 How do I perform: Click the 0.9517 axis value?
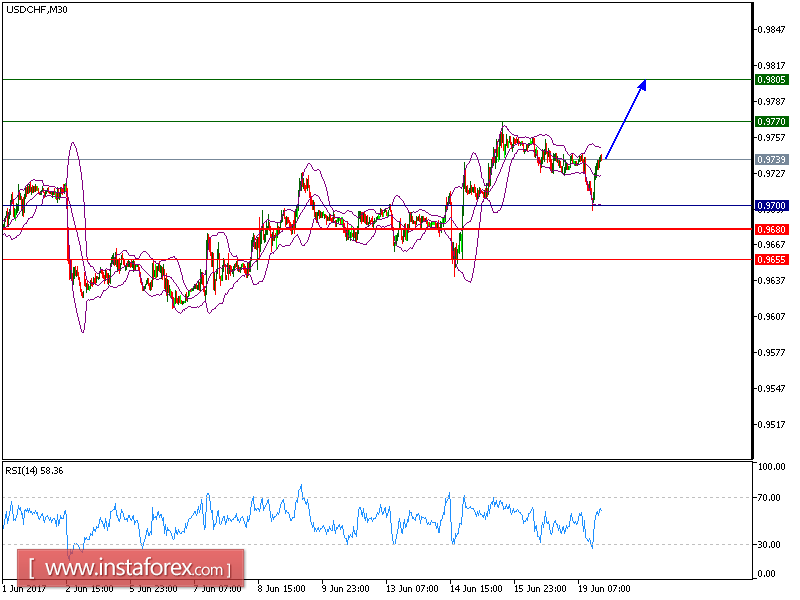click(771, 424)
